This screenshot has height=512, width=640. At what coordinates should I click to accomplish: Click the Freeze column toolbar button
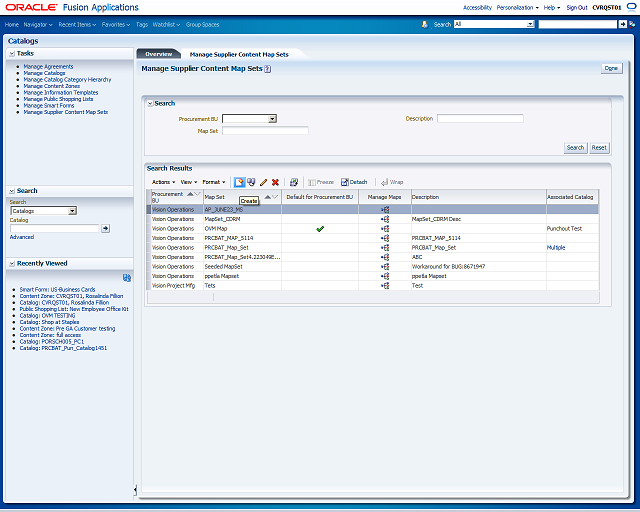[x=321, y=182]
